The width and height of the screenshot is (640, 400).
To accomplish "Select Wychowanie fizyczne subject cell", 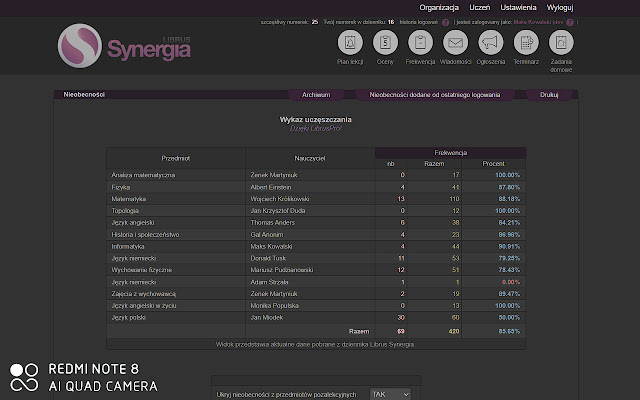I will (176, 270).
